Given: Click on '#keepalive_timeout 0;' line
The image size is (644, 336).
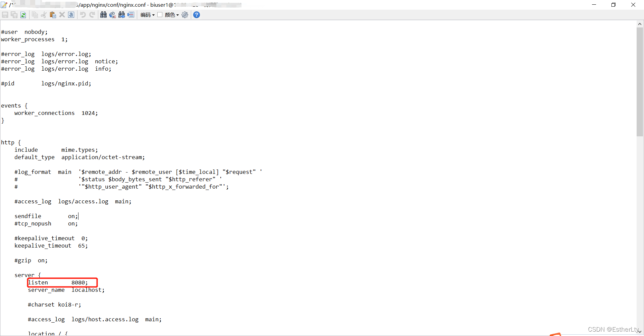Looking at the screenshot, I should click(x=51, y=239).
